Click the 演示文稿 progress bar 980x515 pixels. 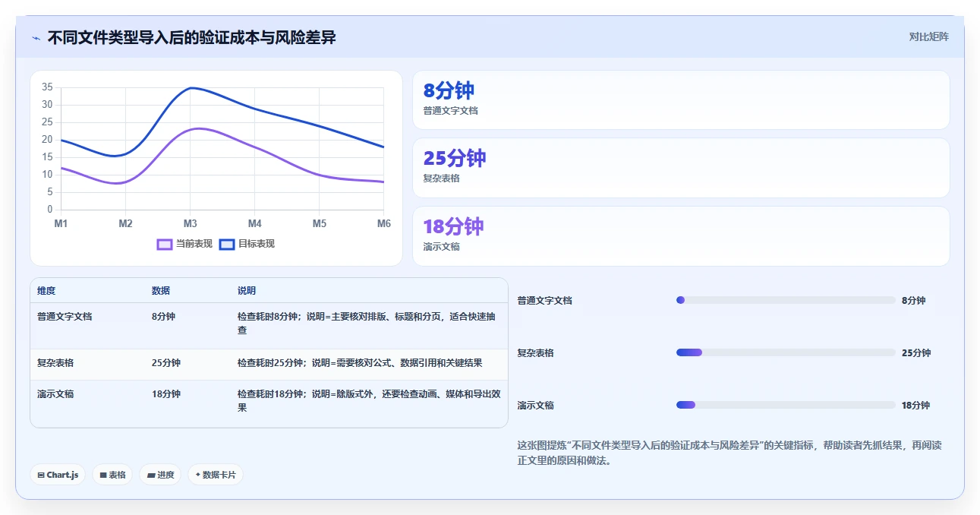point(786,405)
